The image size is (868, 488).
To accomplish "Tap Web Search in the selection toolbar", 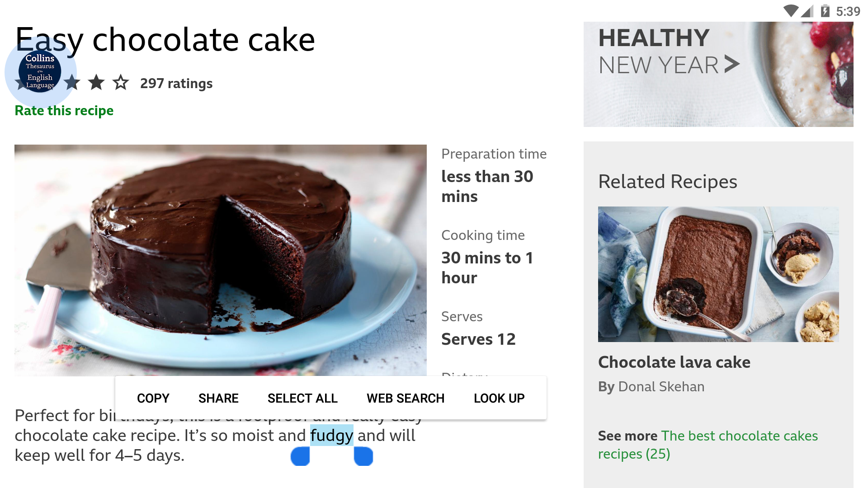I will click(x=406, y=398).
